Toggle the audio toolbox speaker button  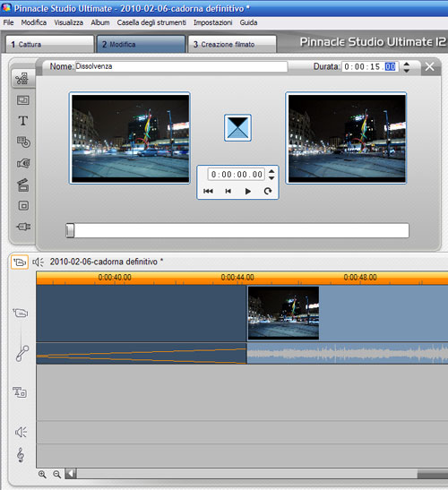(39, 262)
